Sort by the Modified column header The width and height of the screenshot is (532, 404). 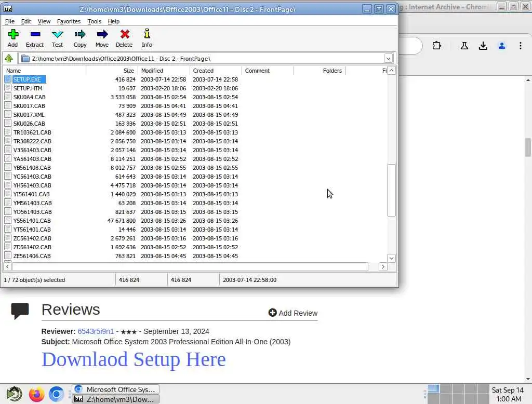(x=164, y=71)
